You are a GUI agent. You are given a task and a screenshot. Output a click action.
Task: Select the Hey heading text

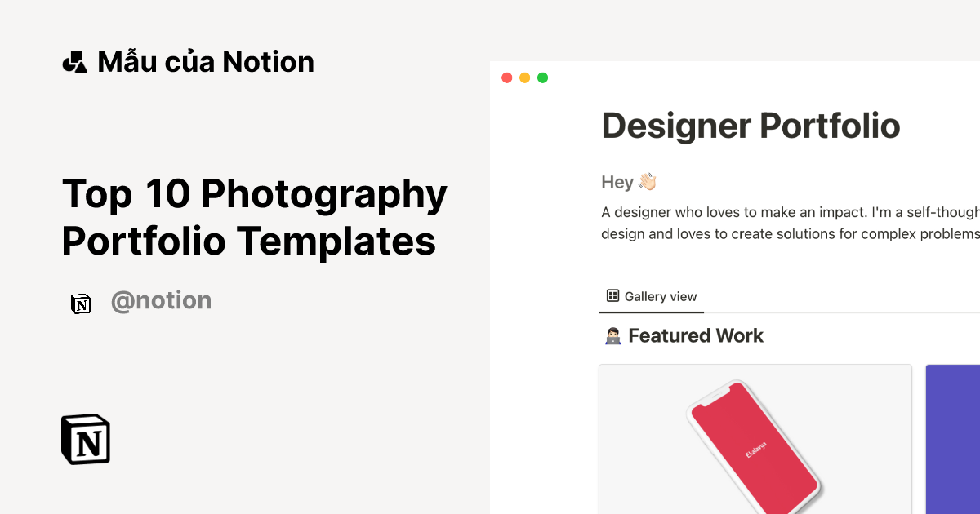coord(617,182)
